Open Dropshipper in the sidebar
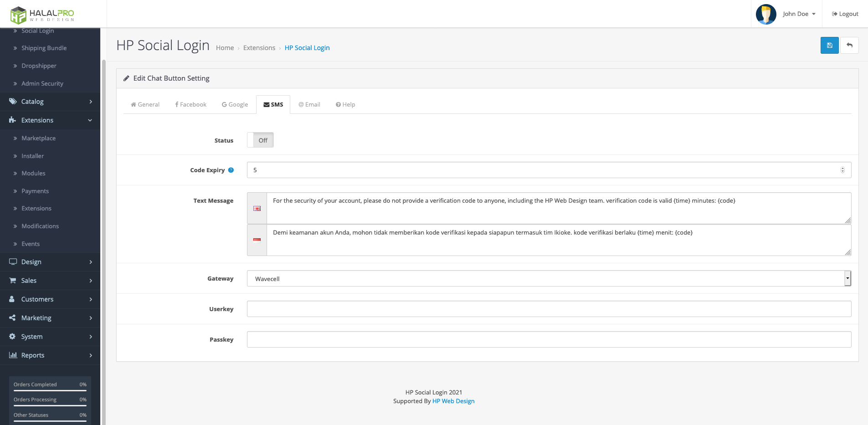Viewport: 868px width, 425px height. point(39,66)
